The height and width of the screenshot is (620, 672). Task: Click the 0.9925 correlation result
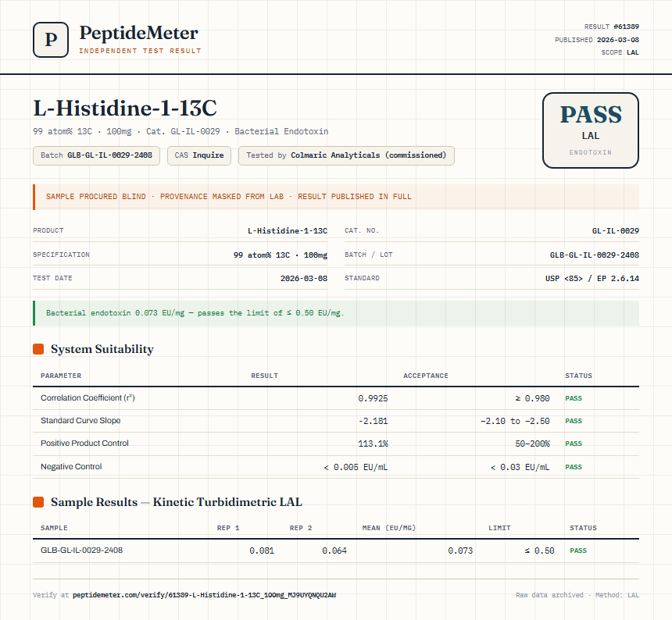373,398
